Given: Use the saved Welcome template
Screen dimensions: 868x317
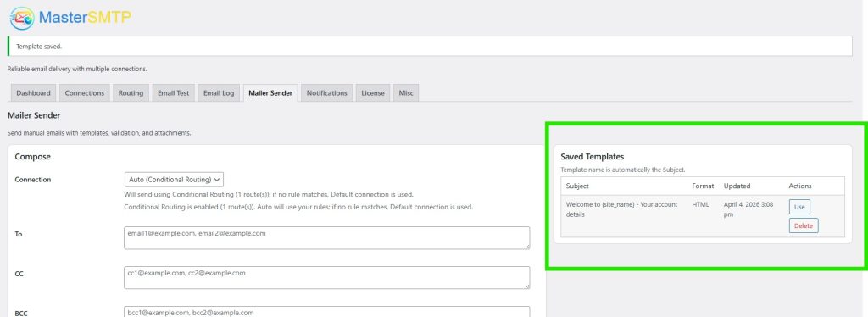Looking at the screenshot, I should click(x=799, y=207).
